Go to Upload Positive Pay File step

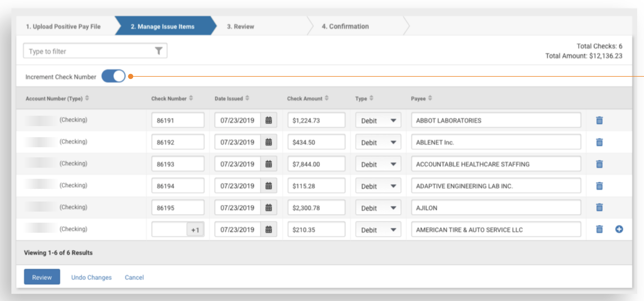click(x=63, y=26)
